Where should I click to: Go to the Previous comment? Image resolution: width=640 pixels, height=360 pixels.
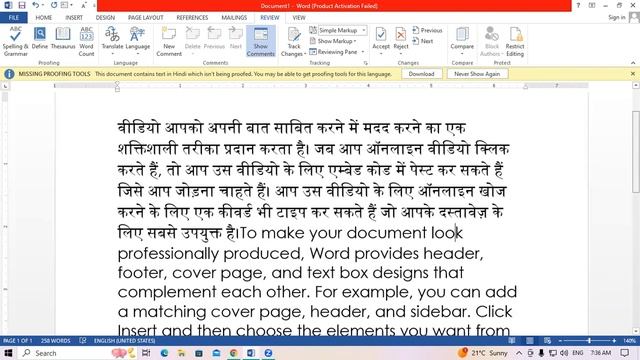(x=214, y=39)
